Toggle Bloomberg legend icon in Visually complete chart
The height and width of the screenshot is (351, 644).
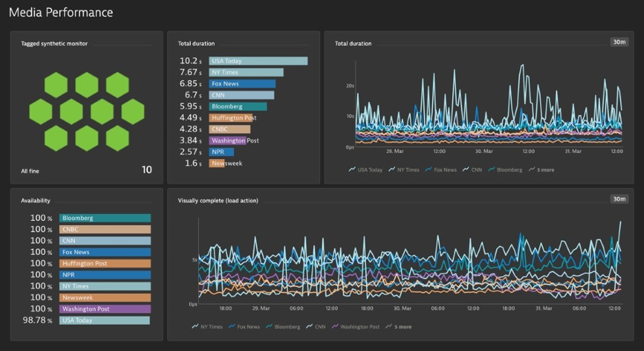pos(269,326)
